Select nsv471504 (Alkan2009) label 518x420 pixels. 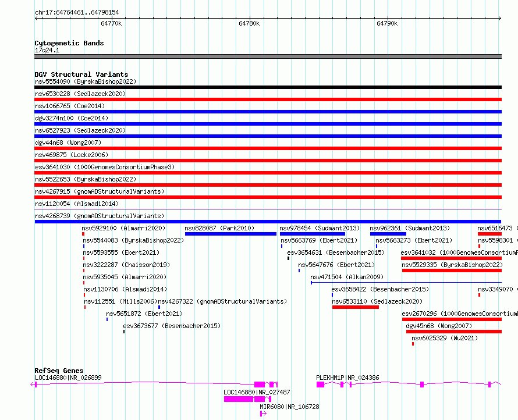(347, 277)
